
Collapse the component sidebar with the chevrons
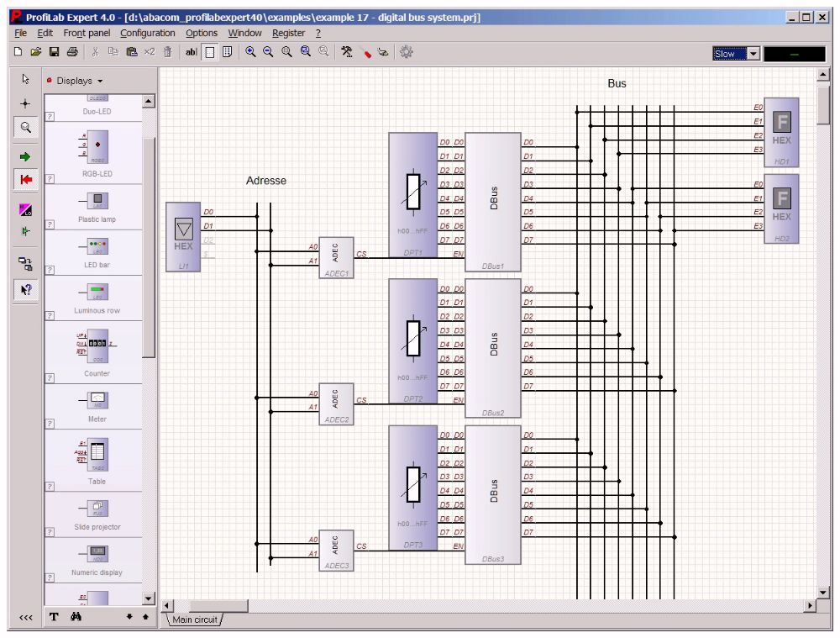coord(24,616)
